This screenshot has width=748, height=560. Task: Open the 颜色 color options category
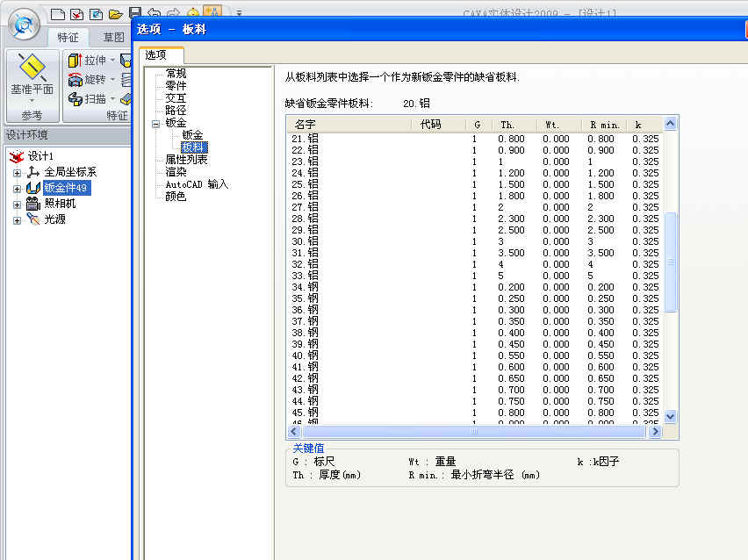(x=176, y=197)
